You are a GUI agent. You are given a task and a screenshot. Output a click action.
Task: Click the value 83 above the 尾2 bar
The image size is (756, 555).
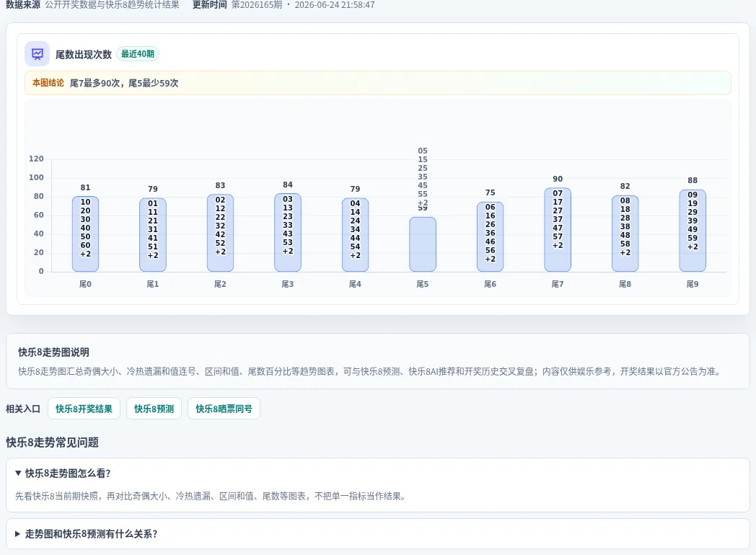[220, 185]
